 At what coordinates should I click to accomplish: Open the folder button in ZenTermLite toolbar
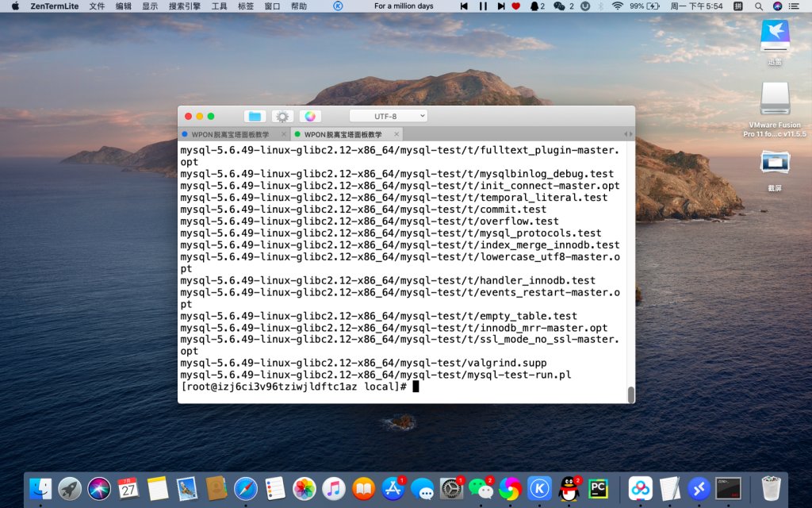(255, 116)
